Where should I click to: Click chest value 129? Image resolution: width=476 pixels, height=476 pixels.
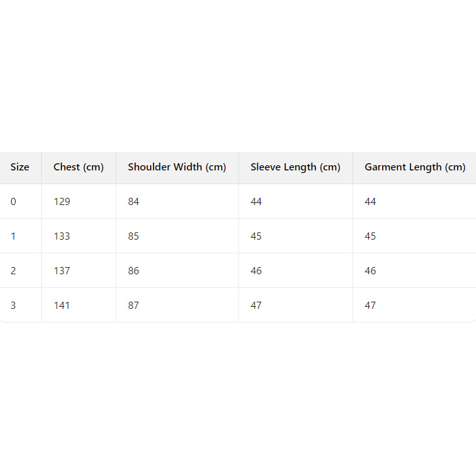pos(62,202)
